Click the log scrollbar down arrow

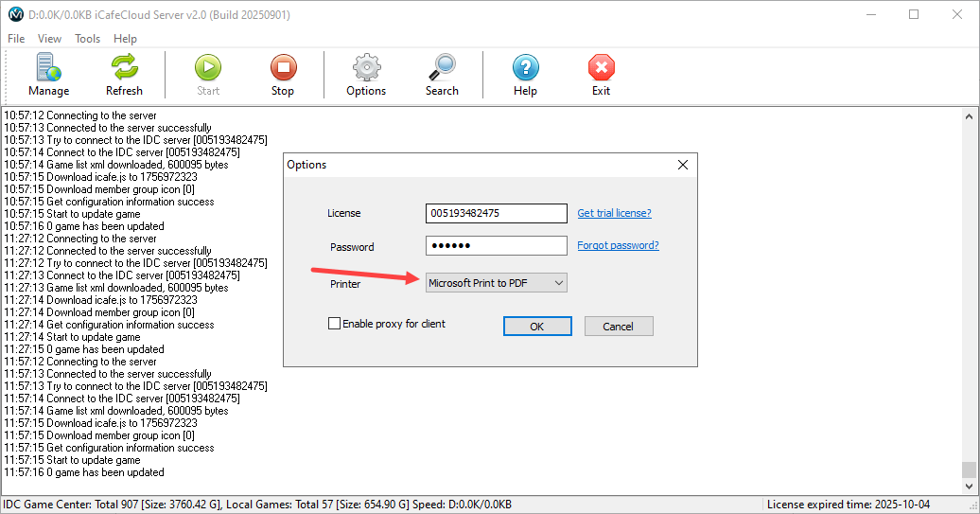(x=969, y=486)
